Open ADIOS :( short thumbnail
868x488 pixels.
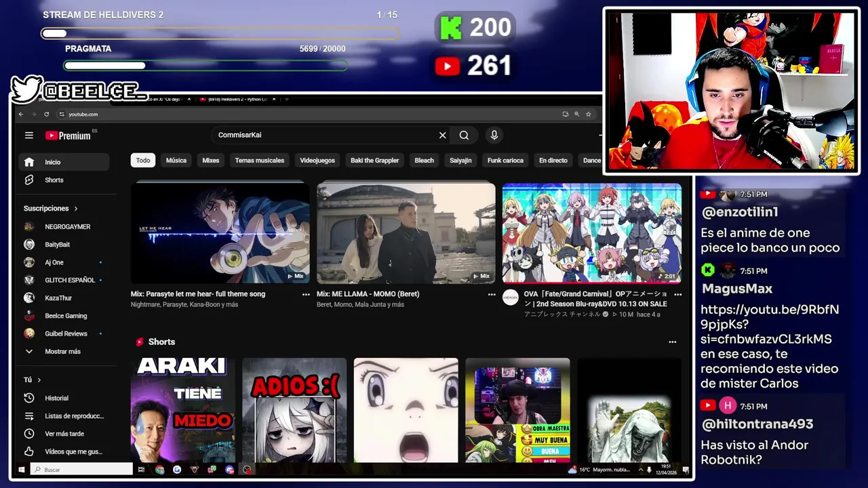tap(294, 410)
